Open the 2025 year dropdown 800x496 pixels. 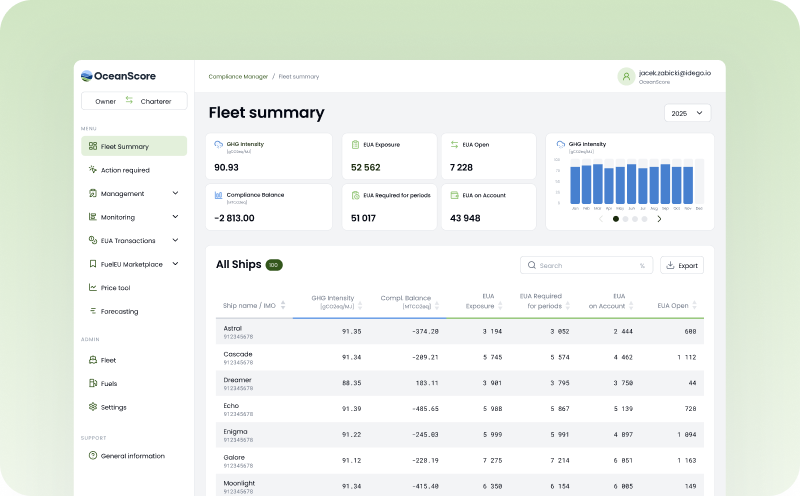coord(687,114)
